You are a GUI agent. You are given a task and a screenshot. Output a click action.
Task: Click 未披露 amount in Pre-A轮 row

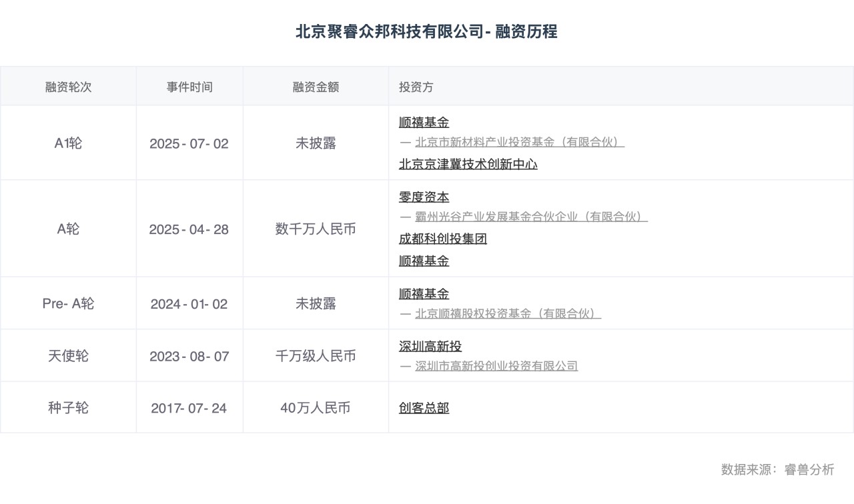click(x=316, y=304)
